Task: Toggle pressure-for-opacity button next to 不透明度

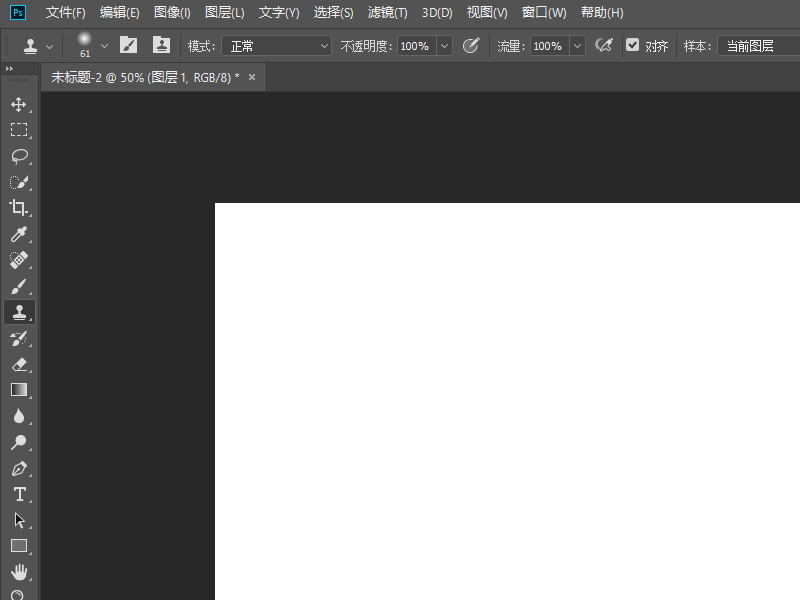Action: coord(471,46)
